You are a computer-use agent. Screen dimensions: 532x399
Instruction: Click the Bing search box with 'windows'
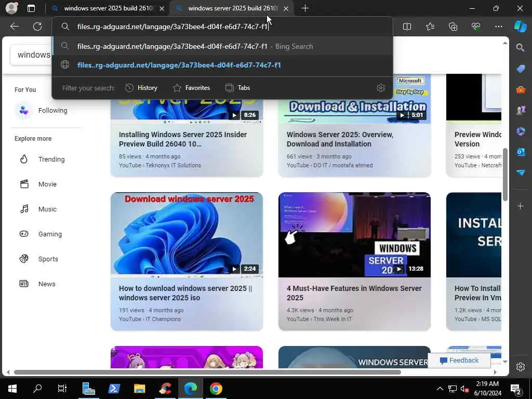31,55
